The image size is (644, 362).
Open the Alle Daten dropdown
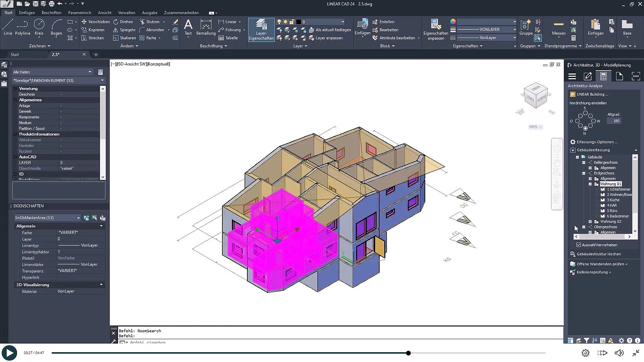click(53, 72)
